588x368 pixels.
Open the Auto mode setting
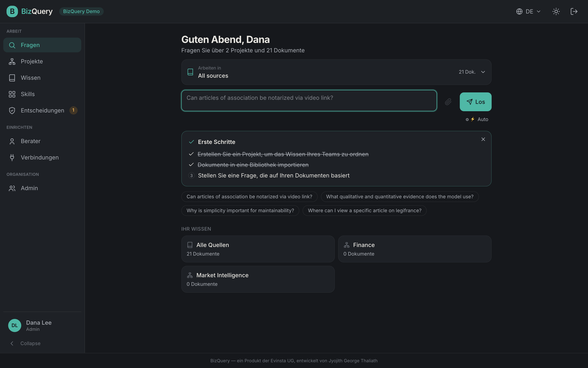[x=477, y=119]
